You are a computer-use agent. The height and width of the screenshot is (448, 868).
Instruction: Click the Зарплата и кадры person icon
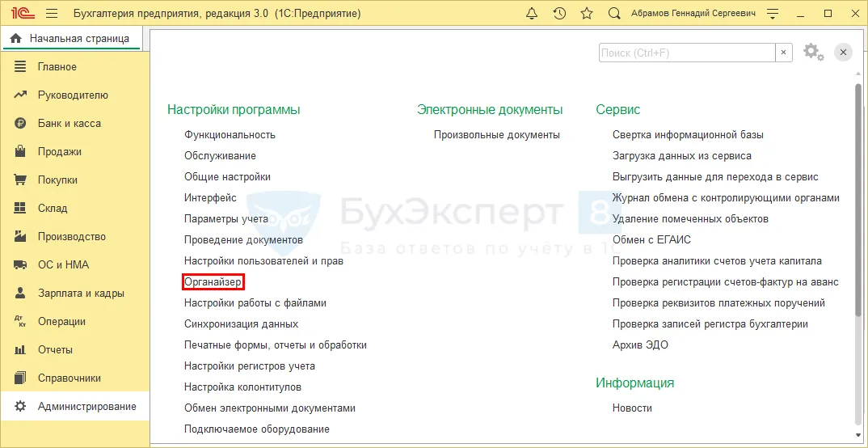tap(20, 293)
